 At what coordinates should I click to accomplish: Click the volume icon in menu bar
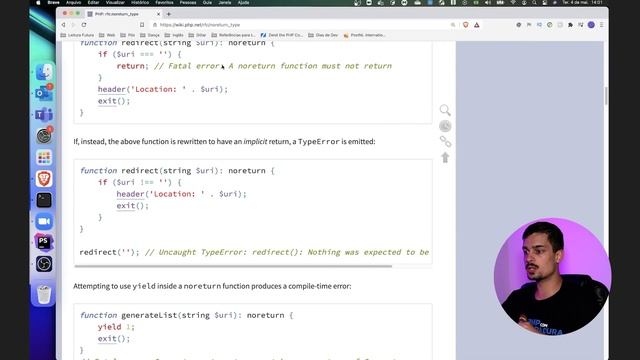tap(488, 2)
